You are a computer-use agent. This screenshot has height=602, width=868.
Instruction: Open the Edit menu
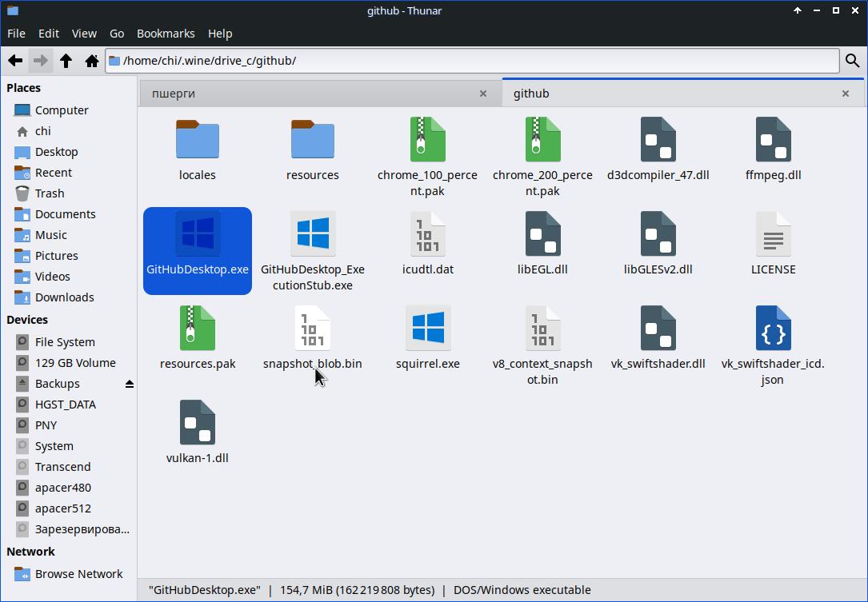tap(49, 34)
